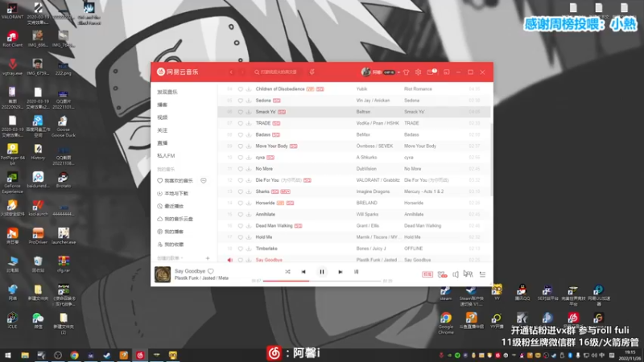
Task: Like the song TRADE
Action: click(241, 123)
